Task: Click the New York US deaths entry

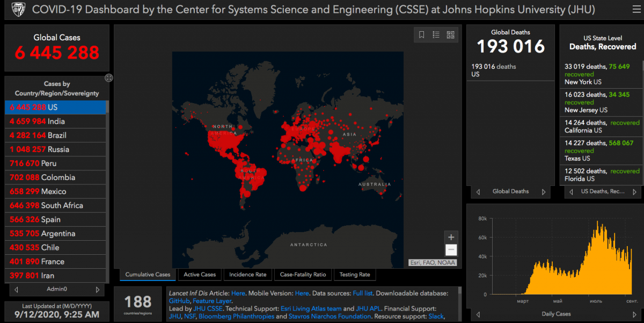Action: 601,74
